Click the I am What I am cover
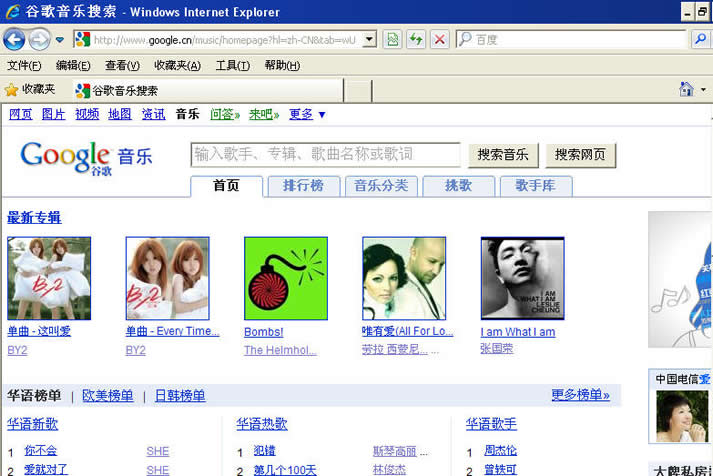This screenshot has width=713, height=476. 522,278
